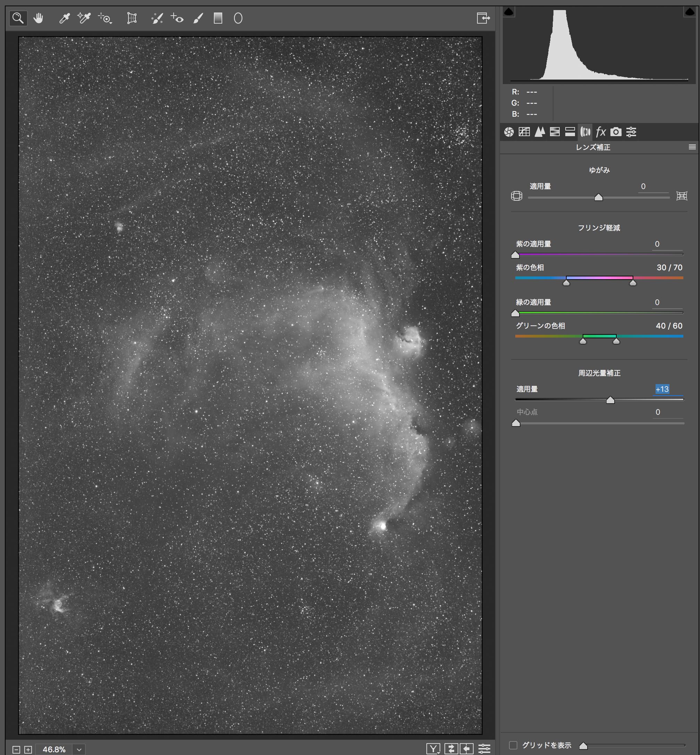Switch to the Effects fx tab
The image size is (700, 755).
(601, 132)
